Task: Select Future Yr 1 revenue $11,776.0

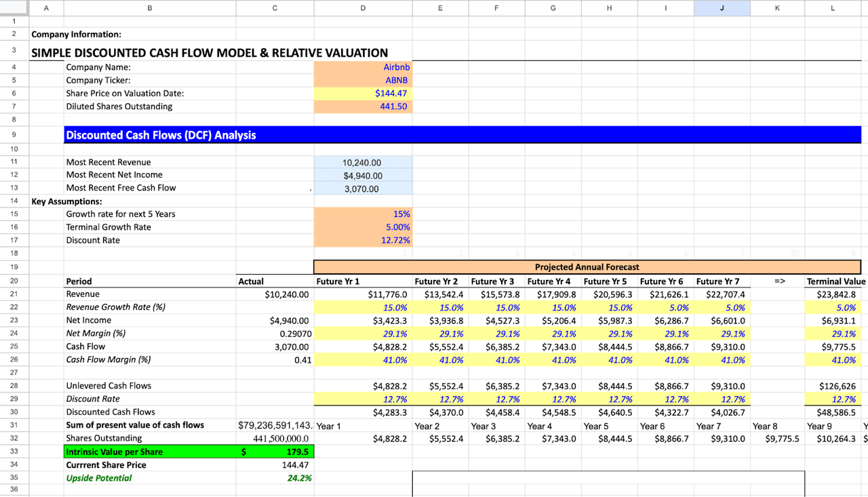Action: [x=363, y=294]
